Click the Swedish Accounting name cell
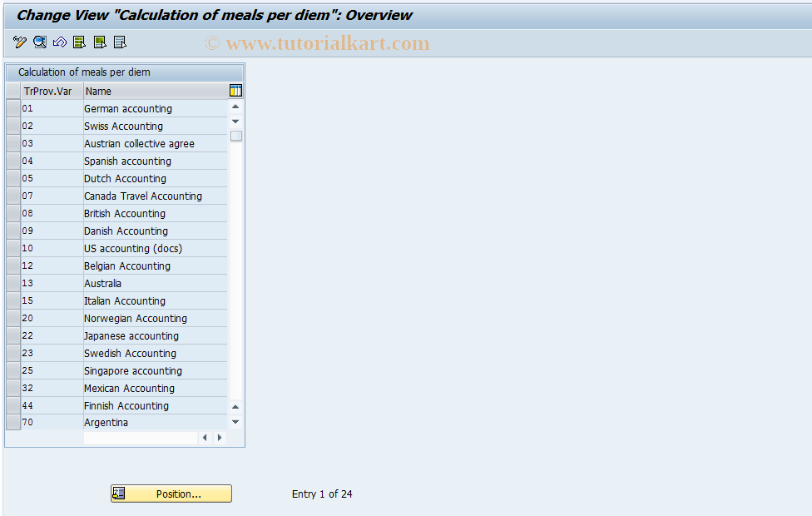This screenshot has width=812, height=516. click(156, 353)
